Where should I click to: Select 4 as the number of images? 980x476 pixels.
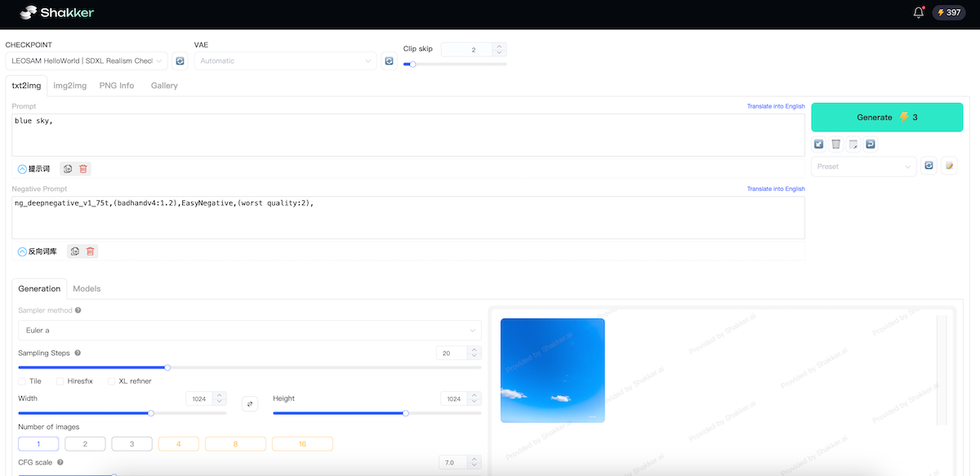(x=179, y=443)
